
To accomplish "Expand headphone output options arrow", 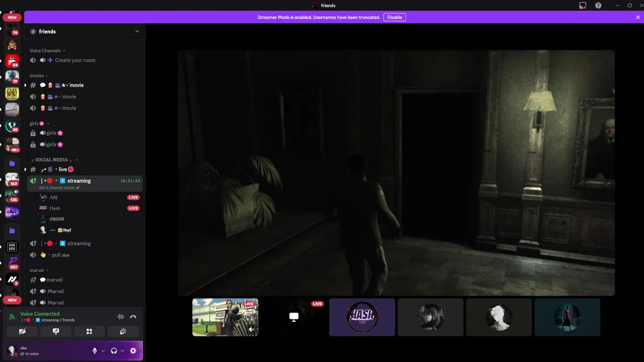I will point(122,351).
